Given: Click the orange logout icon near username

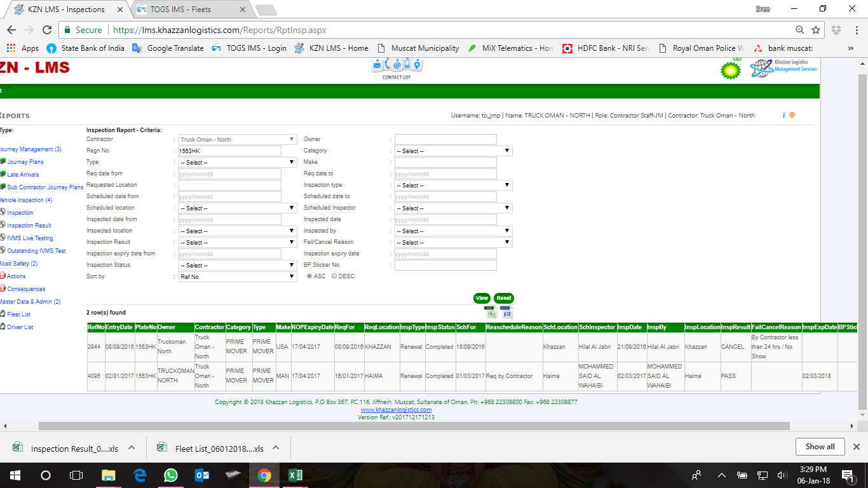Looking at the screenshot, I should coord(792,115).
